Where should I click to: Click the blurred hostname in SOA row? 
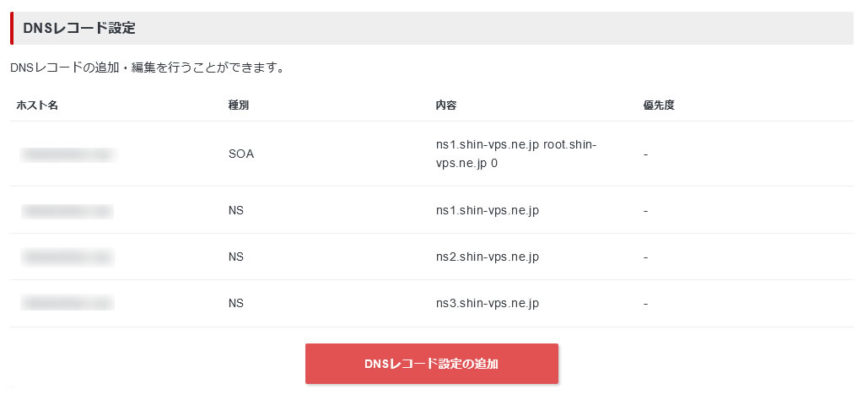coord(68,154)
